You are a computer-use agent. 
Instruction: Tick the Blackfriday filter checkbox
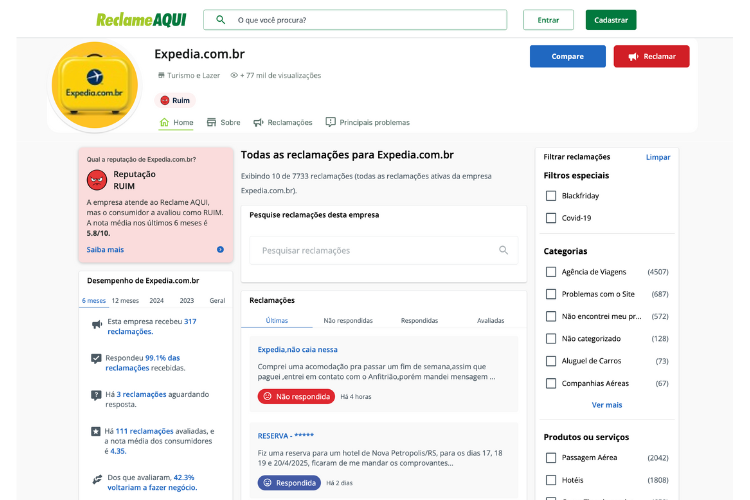point(551,196)
